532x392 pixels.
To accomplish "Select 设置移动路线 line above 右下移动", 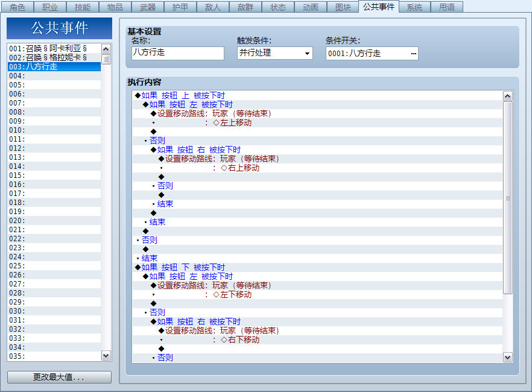I will point(317,330).
